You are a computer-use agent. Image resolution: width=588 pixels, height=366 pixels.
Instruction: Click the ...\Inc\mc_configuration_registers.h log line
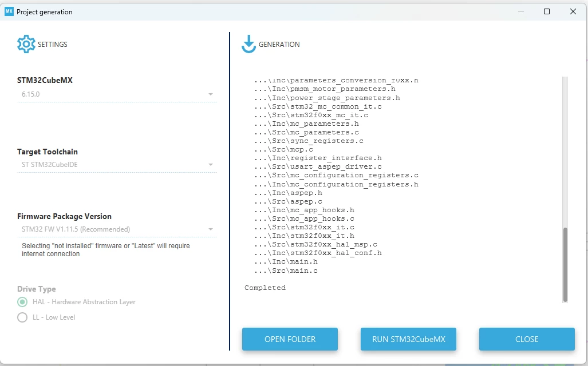click(x=336, y=184)
